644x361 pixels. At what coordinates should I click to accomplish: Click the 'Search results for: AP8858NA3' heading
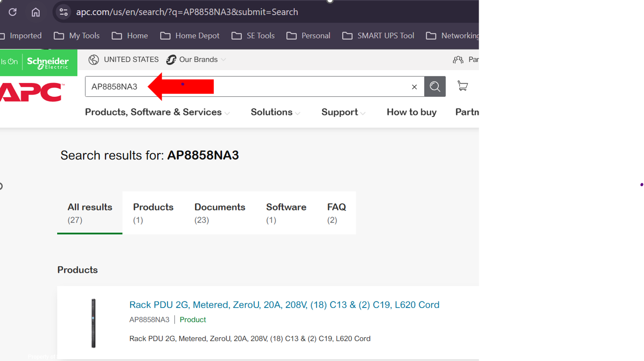150,155
